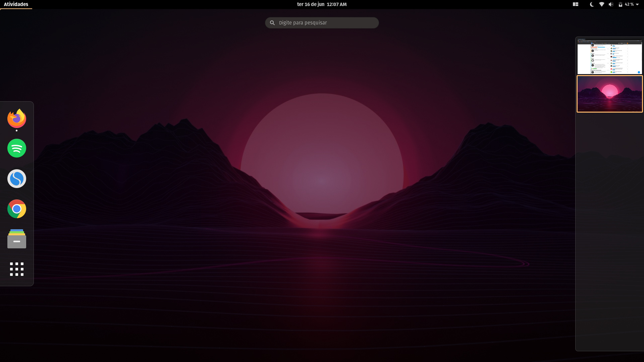The height and width of the screenshot is (362, 644).
Task: Click the volume speaker icon
Action: pyautogui.click(x=611, y=4)
